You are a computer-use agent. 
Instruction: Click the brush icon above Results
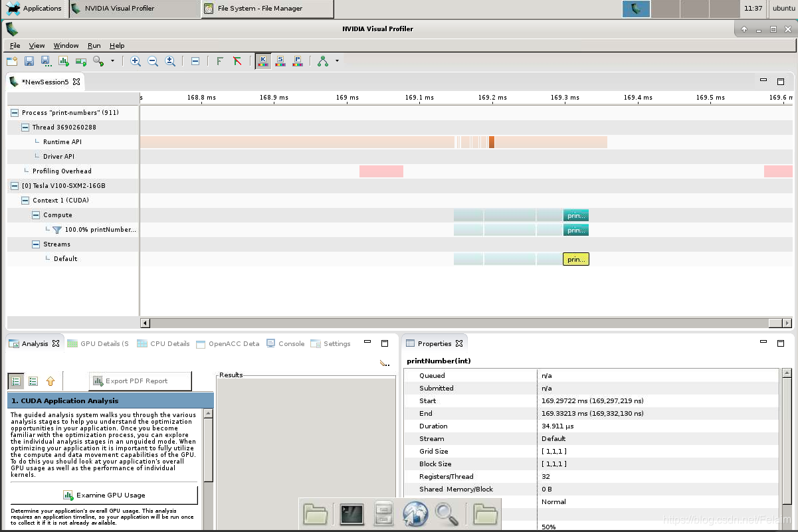(385, 363)
